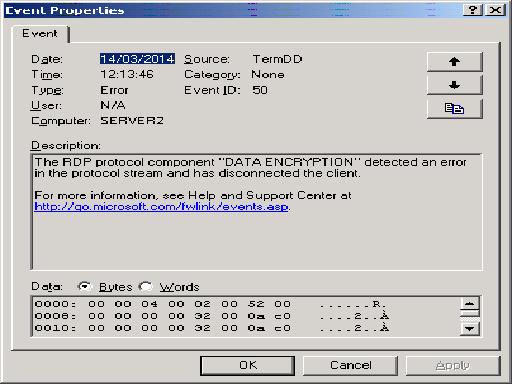Click the Event ID value 50
512x384 pixels.
click(260, 90)
